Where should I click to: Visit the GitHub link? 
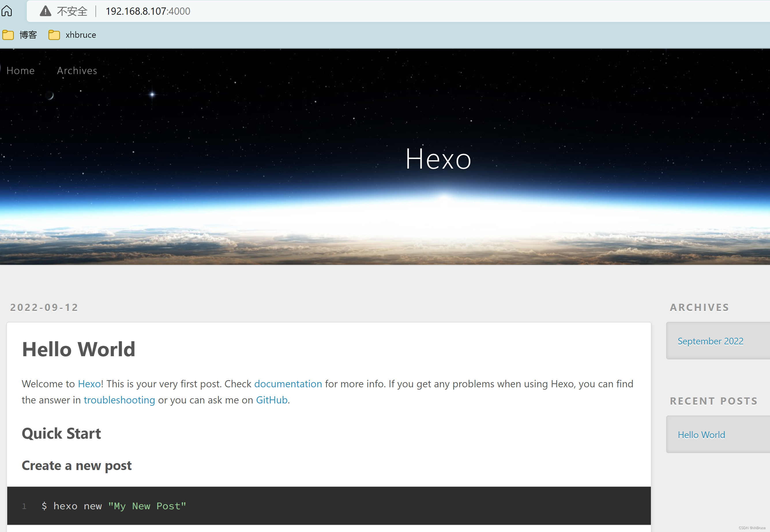tap(271, 400)
